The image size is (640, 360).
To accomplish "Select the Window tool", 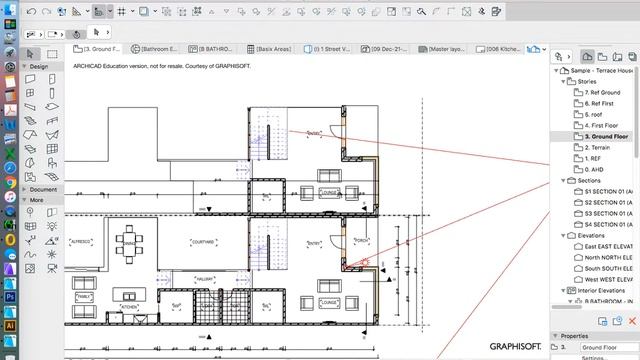I will (x=30, y=93).
